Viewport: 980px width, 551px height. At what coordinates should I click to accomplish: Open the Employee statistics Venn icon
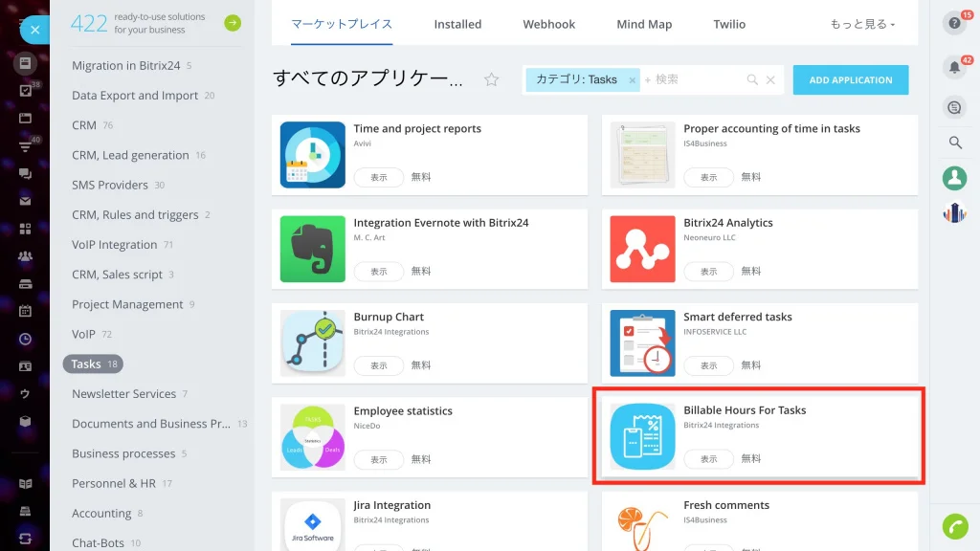[313, 437]
